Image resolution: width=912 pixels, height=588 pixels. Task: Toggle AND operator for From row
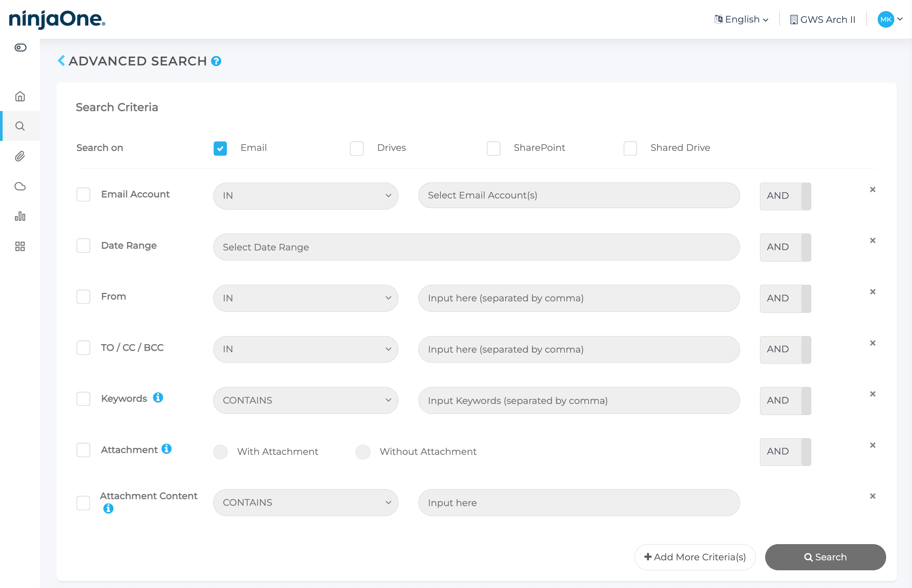[x=785, y=298]
